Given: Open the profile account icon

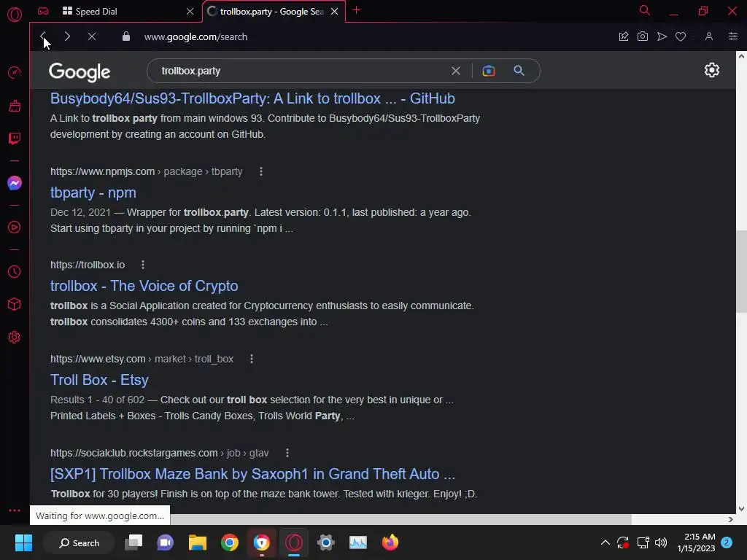Looking at the screenshot, I should (x=709, y=36).
